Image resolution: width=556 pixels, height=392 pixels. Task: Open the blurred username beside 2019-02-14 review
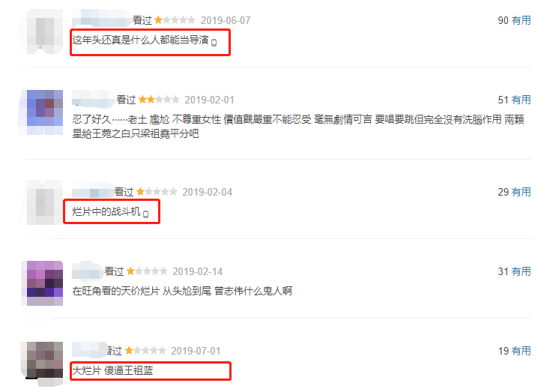(88, 271)
